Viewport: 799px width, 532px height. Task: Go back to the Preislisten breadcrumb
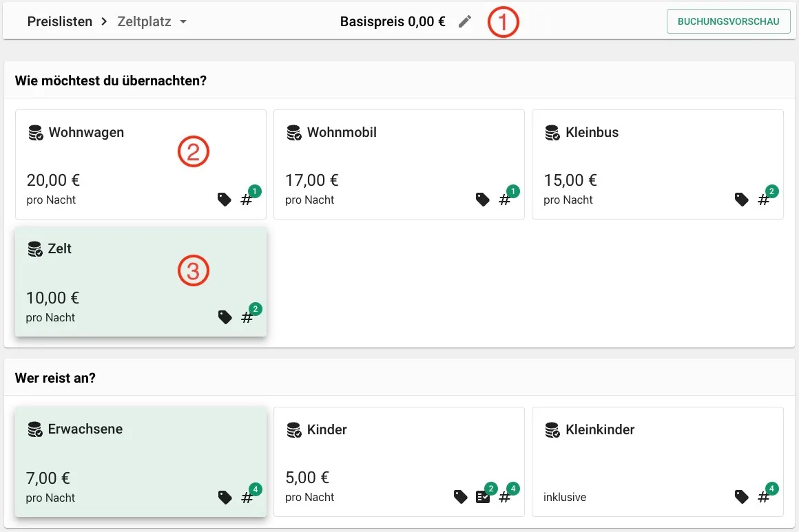[60, 21]
